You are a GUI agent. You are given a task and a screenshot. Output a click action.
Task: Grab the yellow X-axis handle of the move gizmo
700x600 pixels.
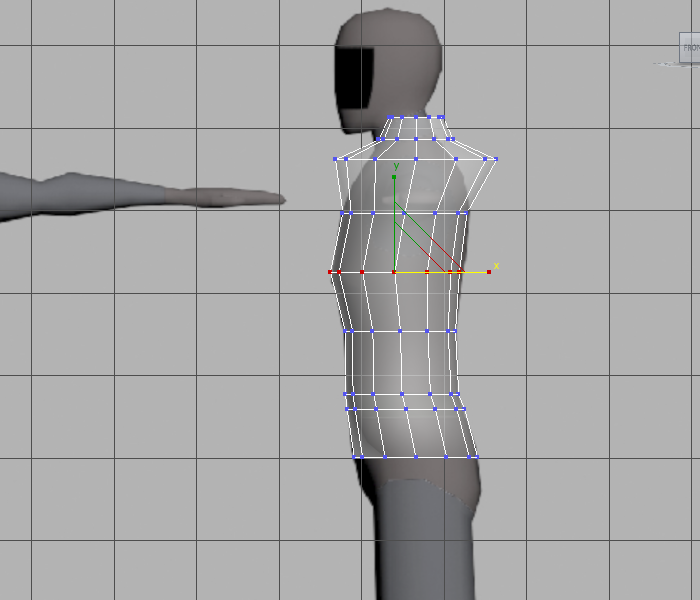tap(489, 272)
